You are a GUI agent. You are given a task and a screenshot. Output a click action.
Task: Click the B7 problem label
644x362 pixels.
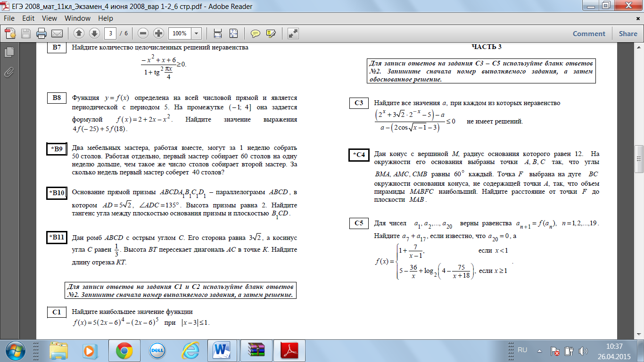(57, 48)
